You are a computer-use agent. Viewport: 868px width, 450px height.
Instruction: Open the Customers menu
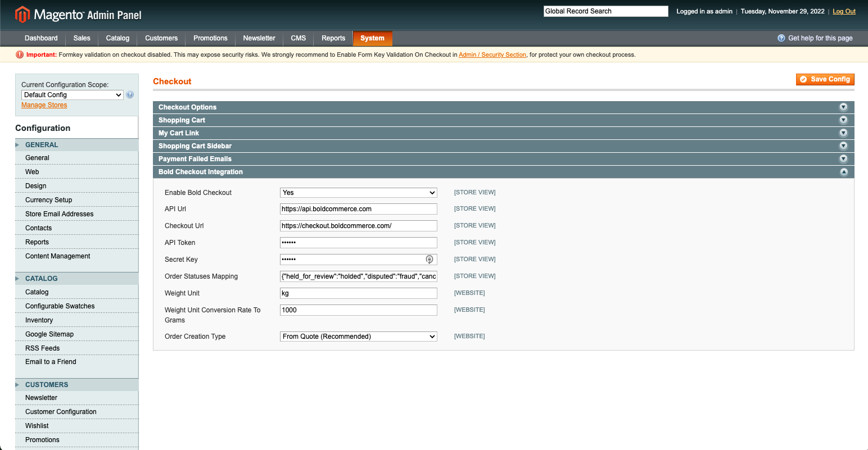tap(161, 38)
